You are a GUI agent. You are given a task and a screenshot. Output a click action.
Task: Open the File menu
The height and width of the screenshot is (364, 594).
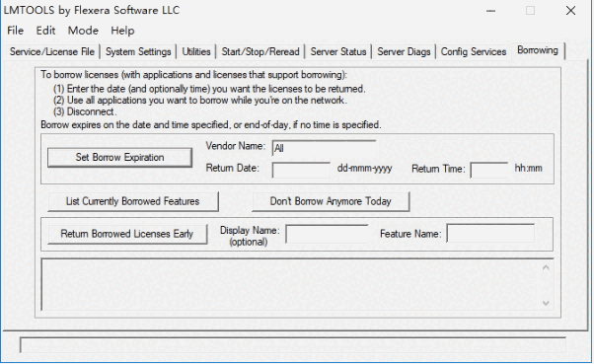(16, 31)
